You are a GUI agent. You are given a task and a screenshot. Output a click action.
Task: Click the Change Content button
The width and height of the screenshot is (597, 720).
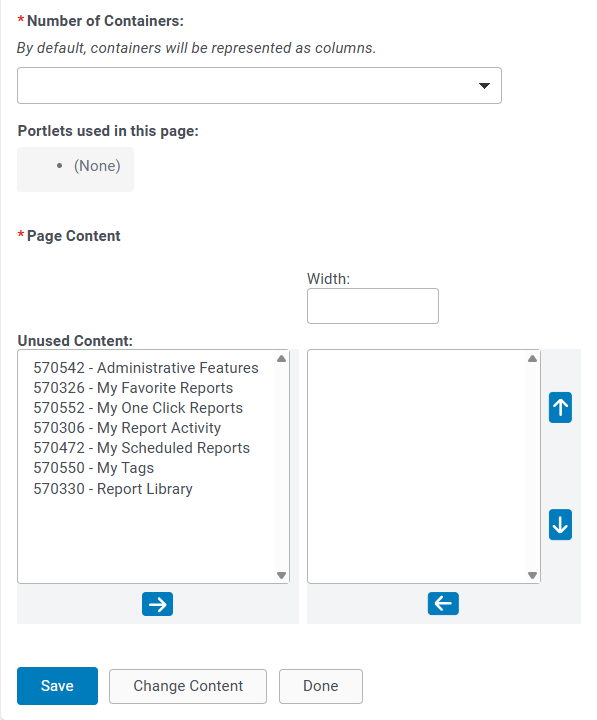click(x=188, y=686)
